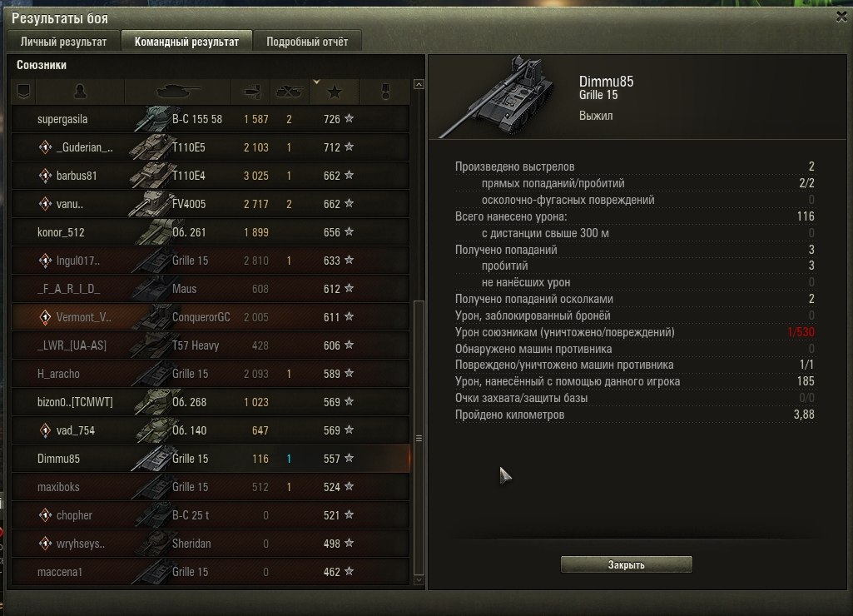Click the allies list scrollbar handle
The width and height of the screenshot is (853, 616).
coord(419,438)
